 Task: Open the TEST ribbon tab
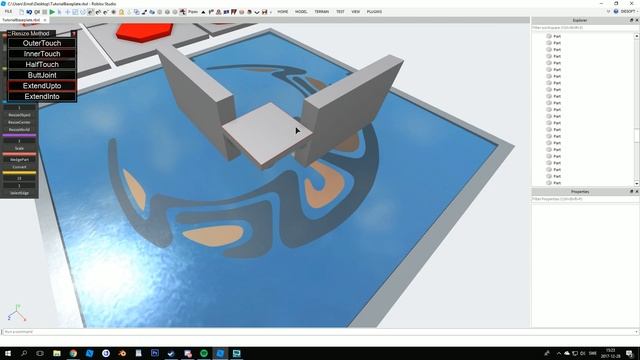[340, 12]
